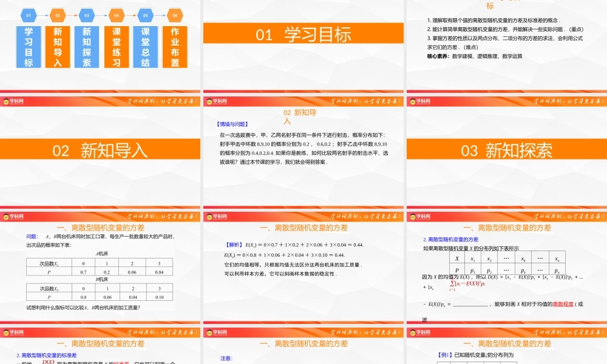The height and width of the screenshot is (364, 607).
Task: Select the blue 学习目标 vertical box
Action: coord(29,47)
